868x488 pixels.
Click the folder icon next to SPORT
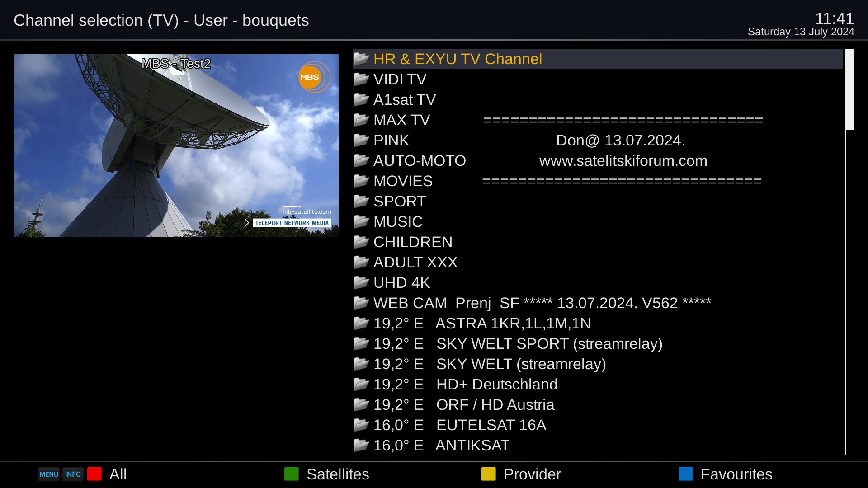point(361,201)
